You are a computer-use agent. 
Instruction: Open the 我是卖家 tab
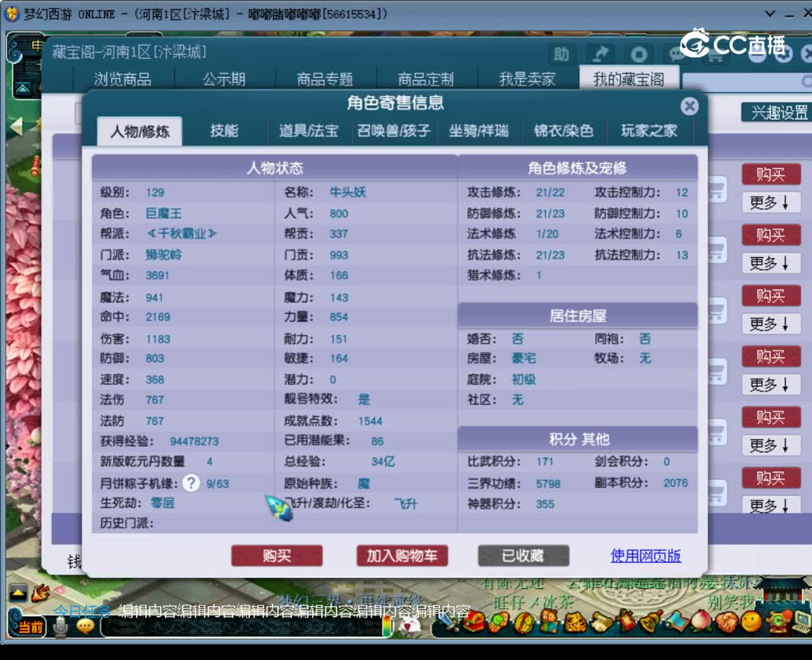[527, 79]
